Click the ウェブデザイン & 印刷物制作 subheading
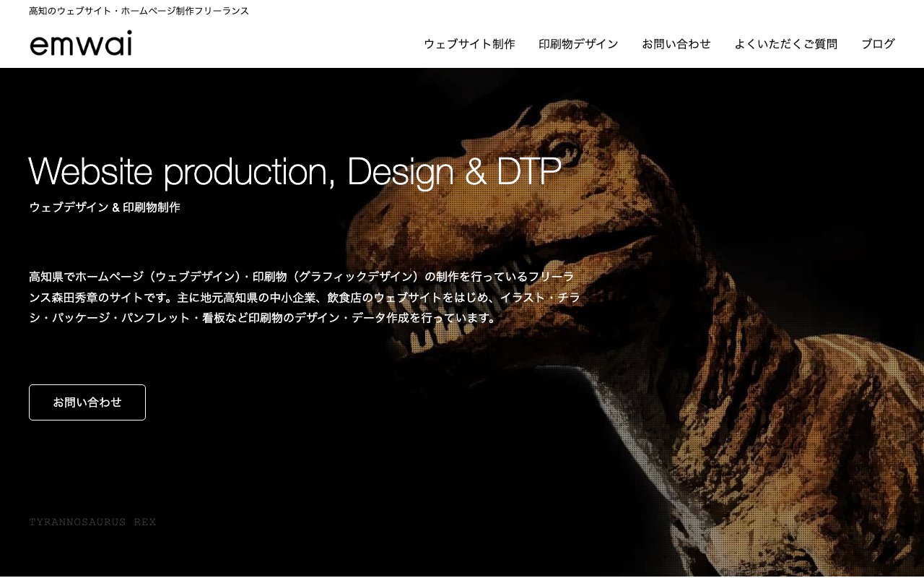The height and width of the screenshot is (578, 924). click(x=105, y=207)
